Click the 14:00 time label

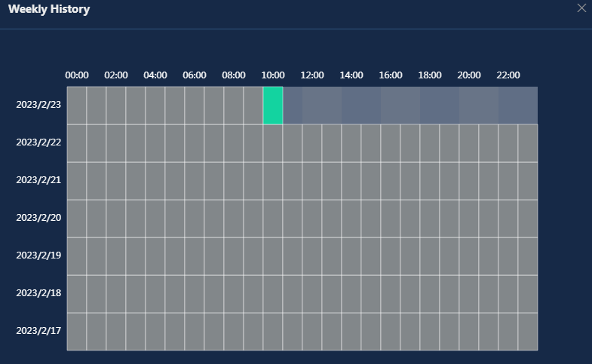(351, 75)
